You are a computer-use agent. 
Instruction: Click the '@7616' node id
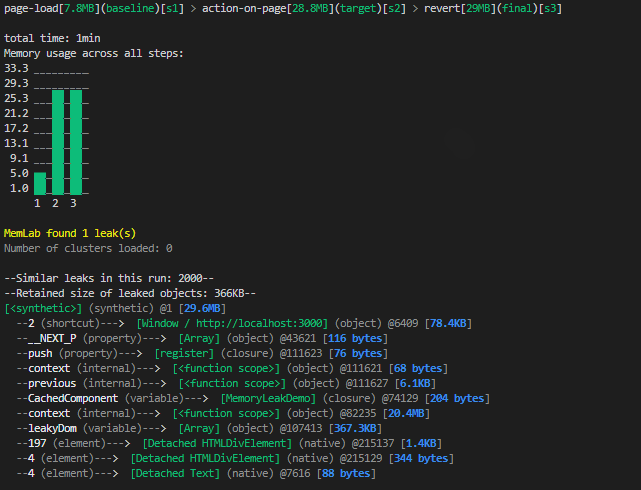(x=295, y=474)
